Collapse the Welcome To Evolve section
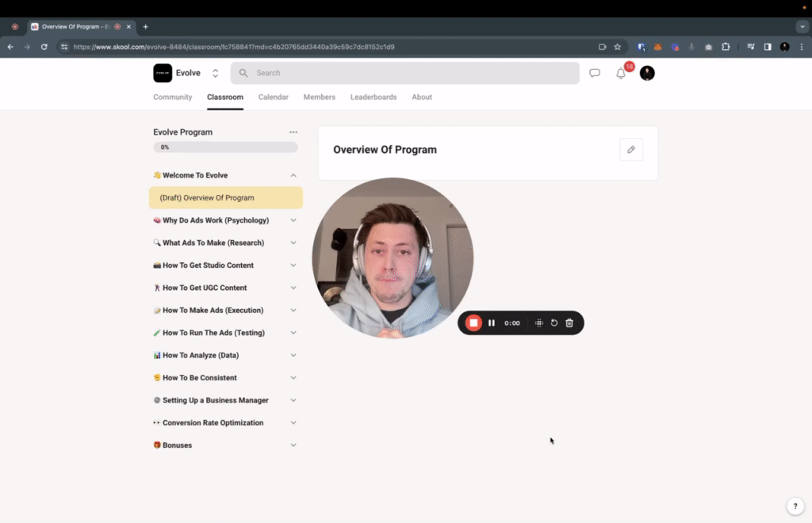The height and width of the screenshot is (523, 812). (293, 175)
